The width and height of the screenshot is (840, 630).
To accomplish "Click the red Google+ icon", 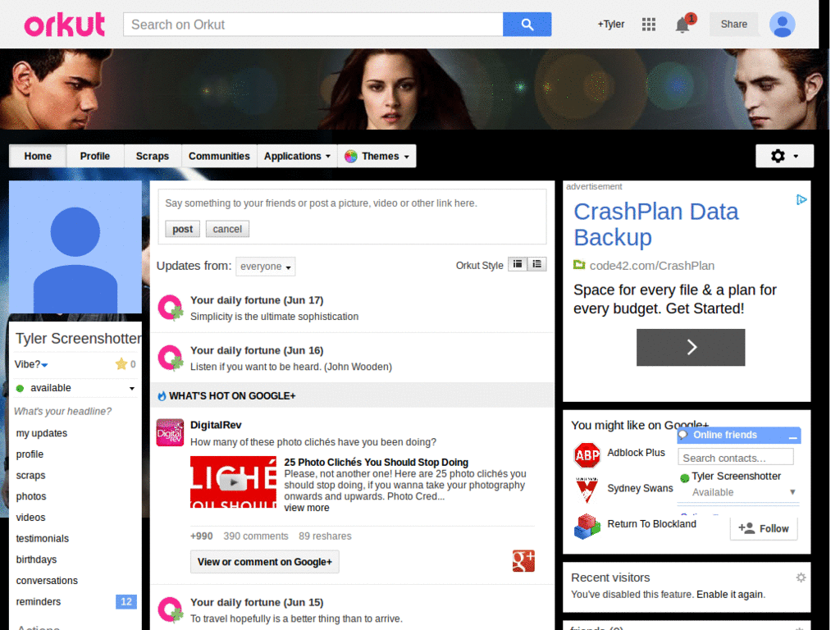I will click(x=523, y=561).
